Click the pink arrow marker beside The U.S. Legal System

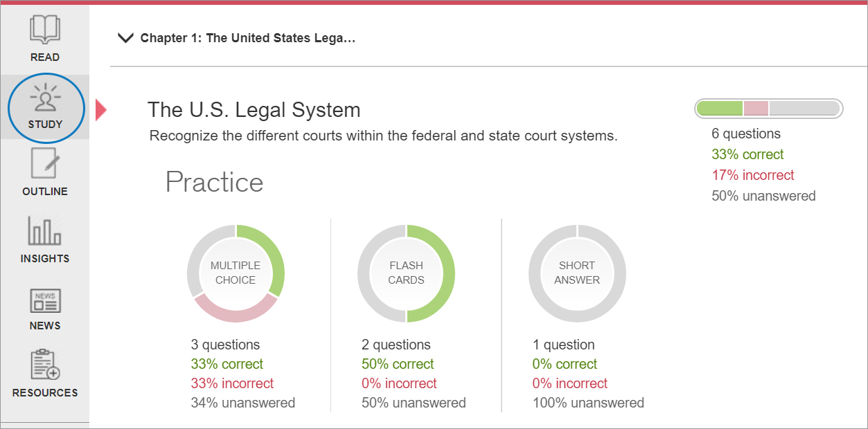tap(100, 110)
